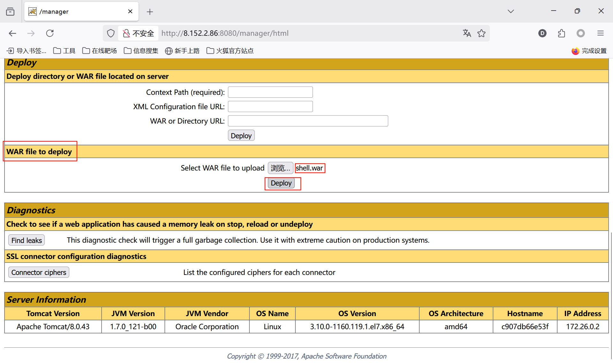Click the Find leaks button
Image resolution: width=613 pixels, height=364 pixels.
pyautogui.click(x=26, y=240)
